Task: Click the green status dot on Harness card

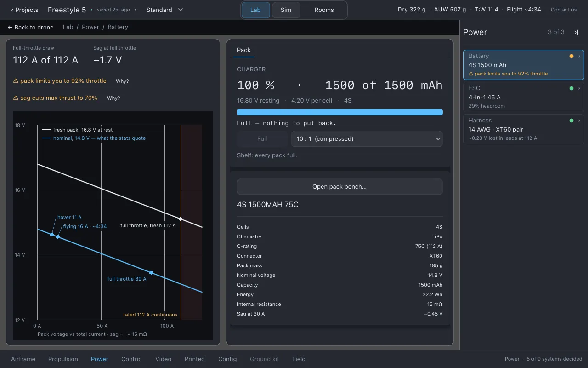Action: coord(571,121)
